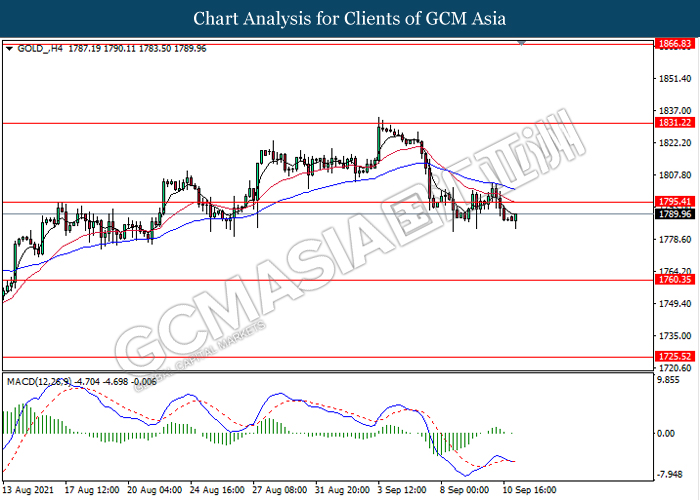The image size is (700, 500).
Task: Select the 1760.35 red price label
Action: [x=675, y=280]
